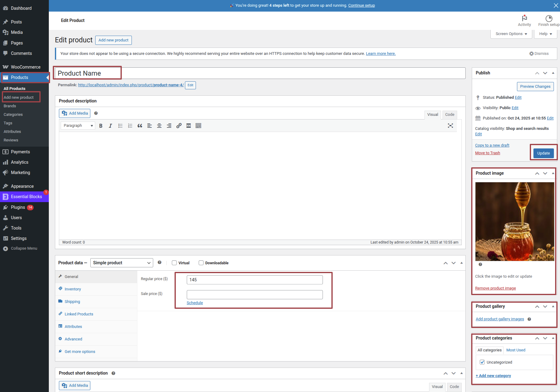Image resolution: width=560 pixels, height=392 pixels.
Task: Check the Virtual product checkbox
Action: click(x=174, y=263)
